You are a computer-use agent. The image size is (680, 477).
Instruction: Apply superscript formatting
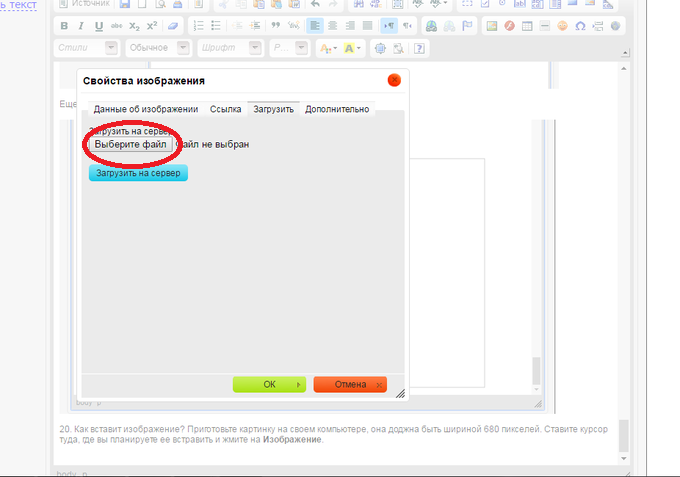click(152, 26)
